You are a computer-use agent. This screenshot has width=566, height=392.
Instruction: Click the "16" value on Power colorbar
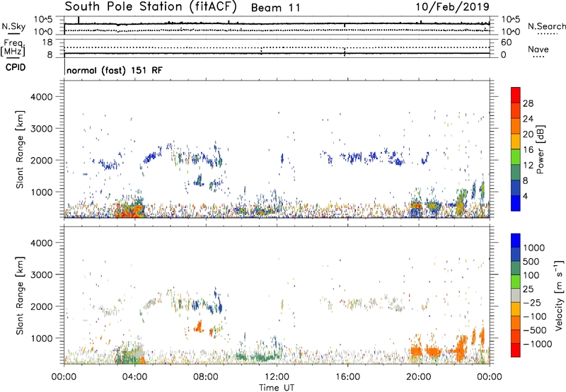[528, 150]
